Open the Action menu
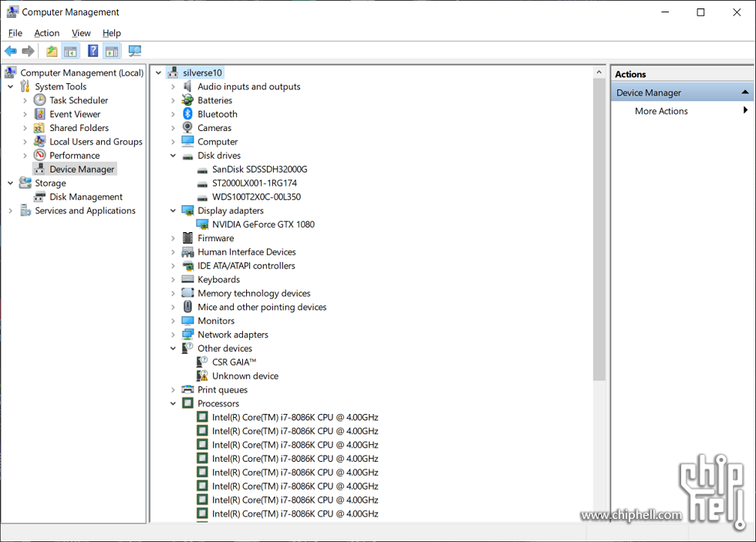 point(47,32)
